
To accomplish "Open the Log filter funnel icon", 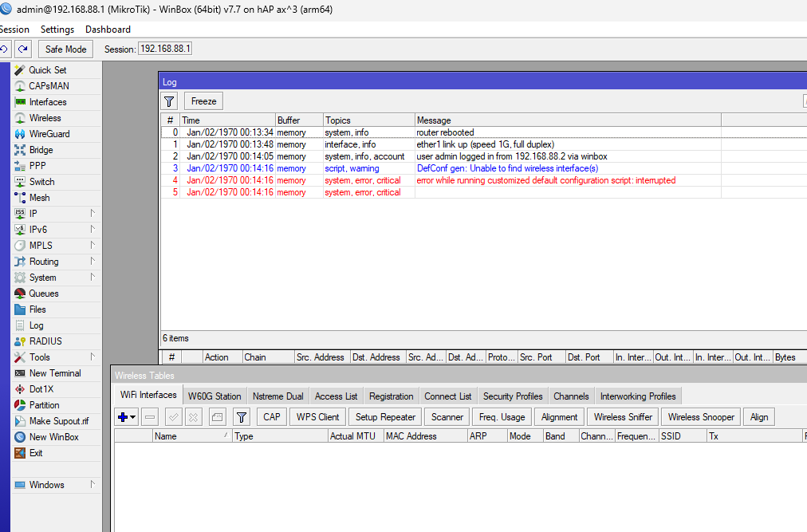I will tap(168, 101).
